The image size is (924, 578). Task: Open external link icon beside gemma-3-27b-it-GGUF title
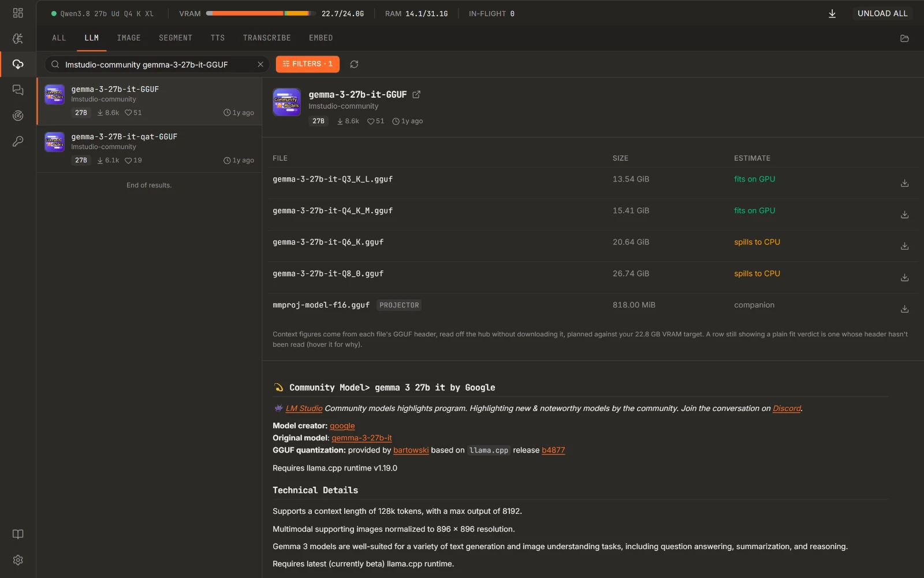416,94
